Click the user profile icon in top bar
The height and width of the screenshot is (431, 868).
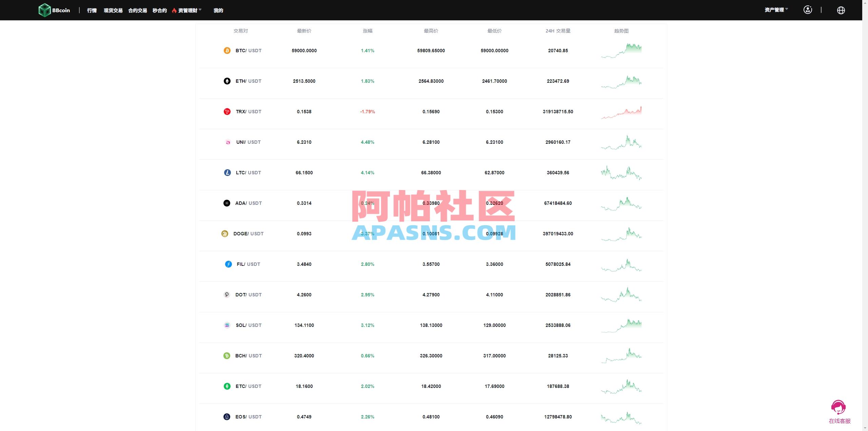808,10
